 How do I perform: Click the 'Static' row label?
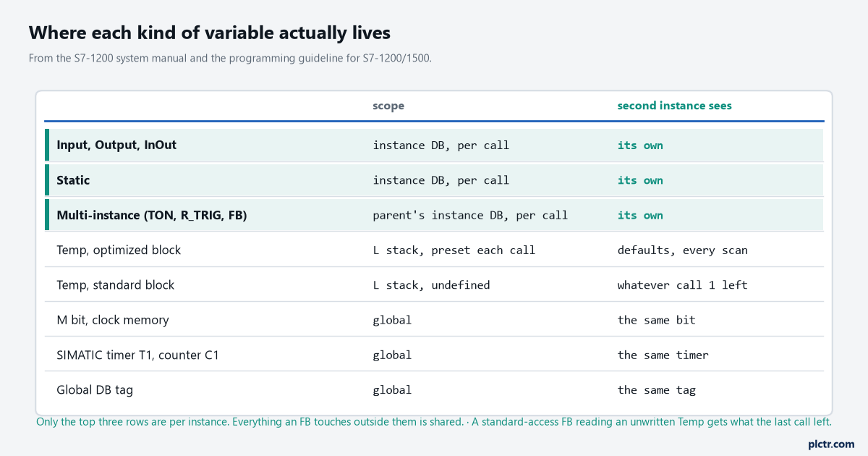click(73, 180)
